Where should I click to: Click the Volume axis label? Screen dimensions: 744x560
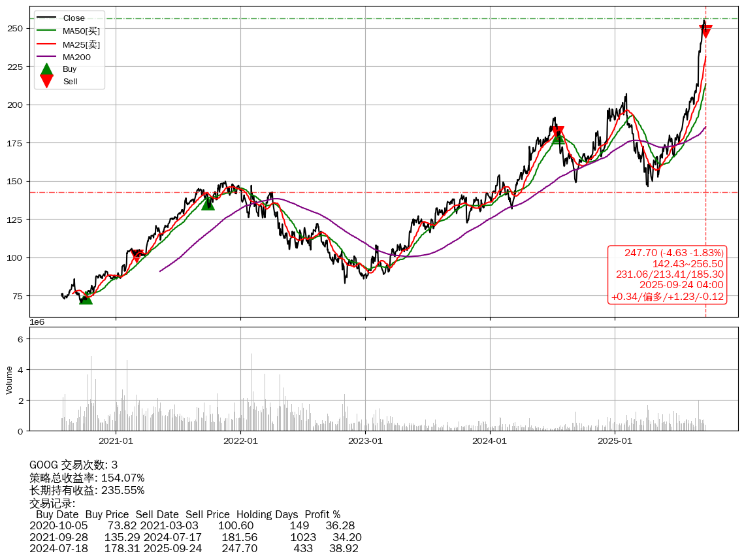pyautogui.click(x=9, y=380)
